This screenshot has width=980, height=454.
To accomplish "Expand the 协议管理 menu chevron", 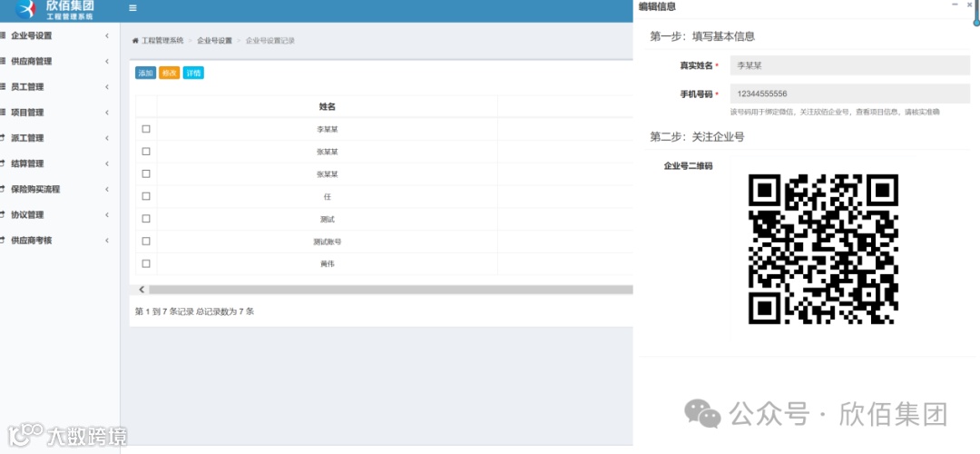I will click(x=107, y=214).
